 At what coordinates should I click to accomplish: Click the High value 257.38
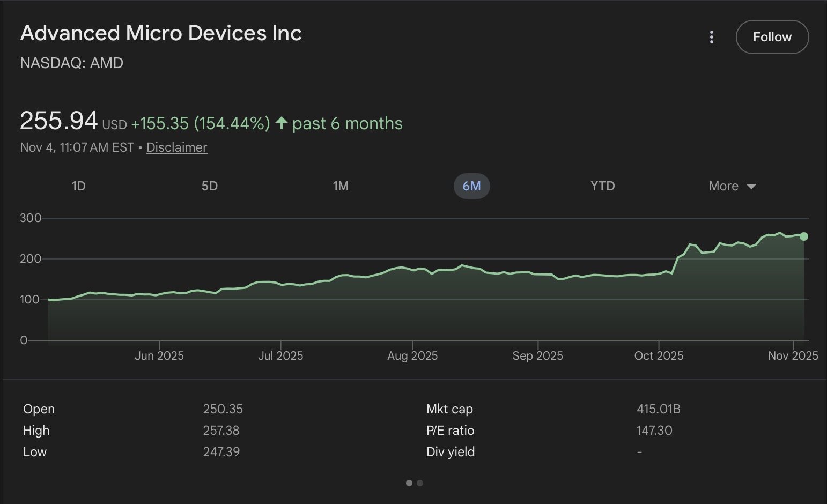(x=221, y=431)
